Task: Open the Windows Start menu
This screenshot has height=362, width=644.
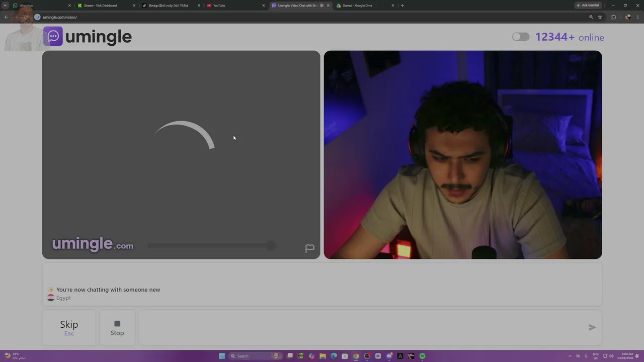Action: click(x=222, y=356)
